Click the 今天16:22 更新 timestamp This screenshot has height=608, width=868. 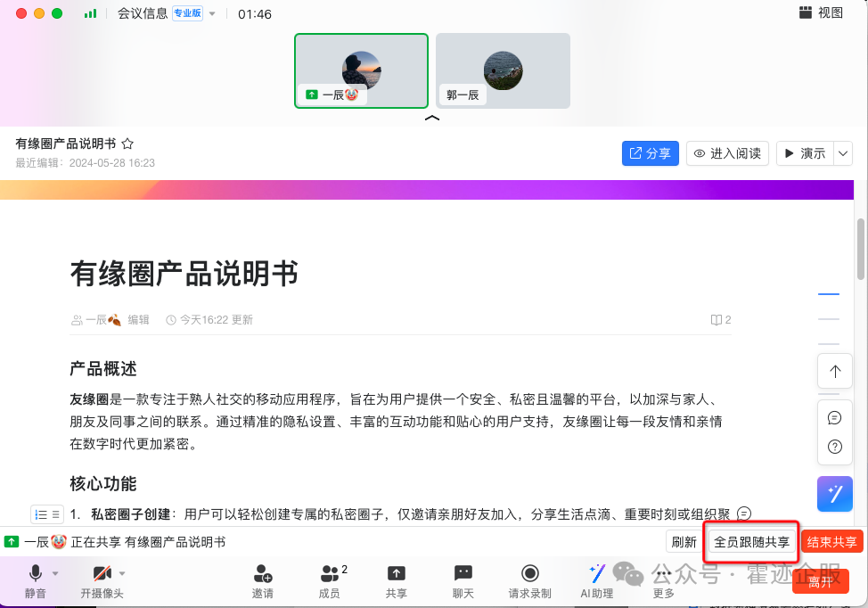coord(209,320)
